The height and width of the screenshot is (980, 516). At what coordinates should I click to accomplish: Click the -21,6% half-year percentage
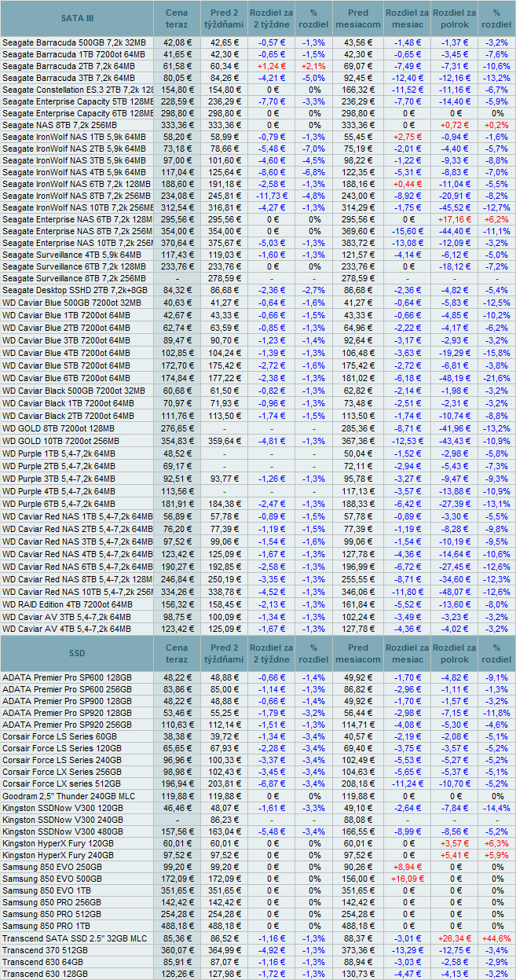(x=497, y=379)
